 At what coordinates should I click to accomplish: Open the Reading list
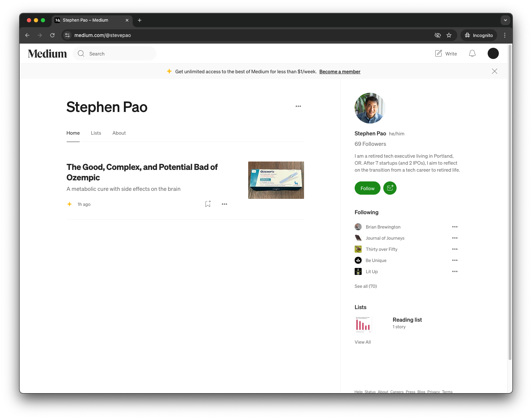[x=407, y=320]
